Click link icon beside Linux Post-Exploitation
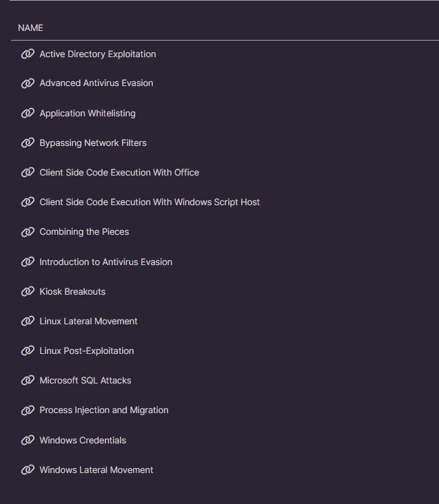This screenshot has width=439, height=504. click(x=28, y=350)
